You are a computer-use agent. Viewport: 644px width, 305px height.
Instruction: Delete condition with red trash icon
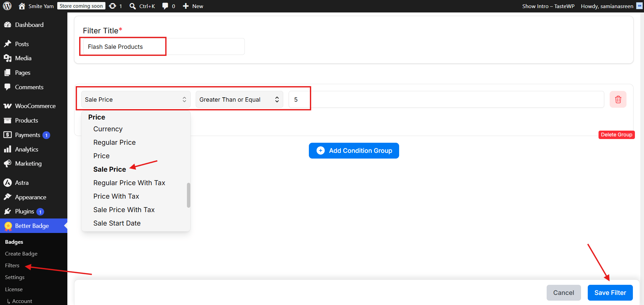click(x=618, y=99)
